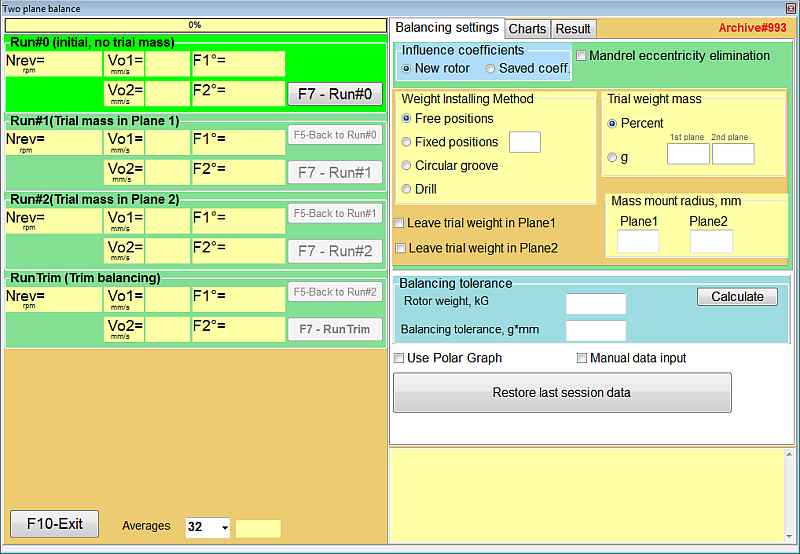
Task: Click Restore last session data button
Action: (x=562, y=392)
